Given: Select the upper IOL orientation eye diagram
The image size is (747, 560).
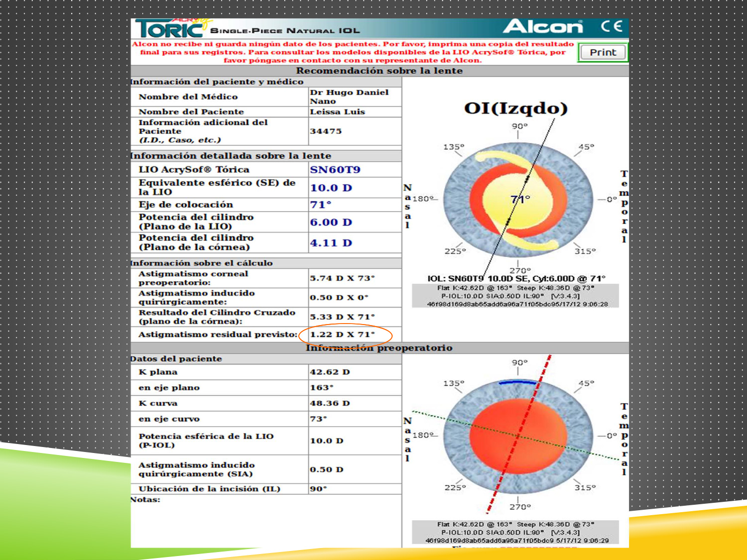Looking at the screenshot, I should click(518, 199).
